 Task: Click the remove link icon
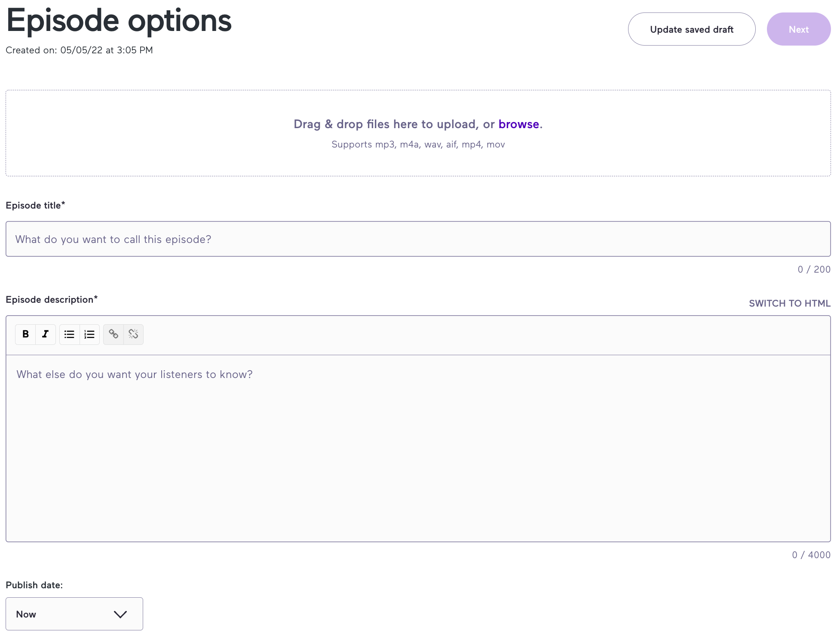coord(133,334)
